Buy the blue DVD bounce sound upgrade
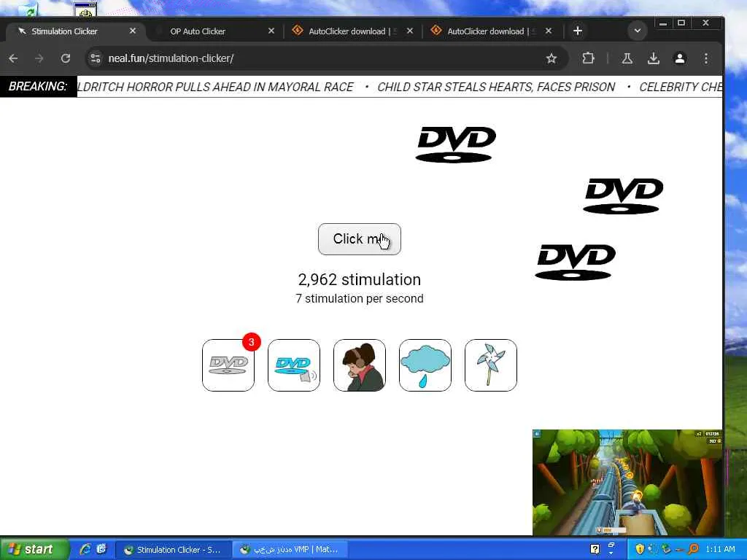Image resolution: width=747 pixels, height=560 pixels. tap(294, 365)
